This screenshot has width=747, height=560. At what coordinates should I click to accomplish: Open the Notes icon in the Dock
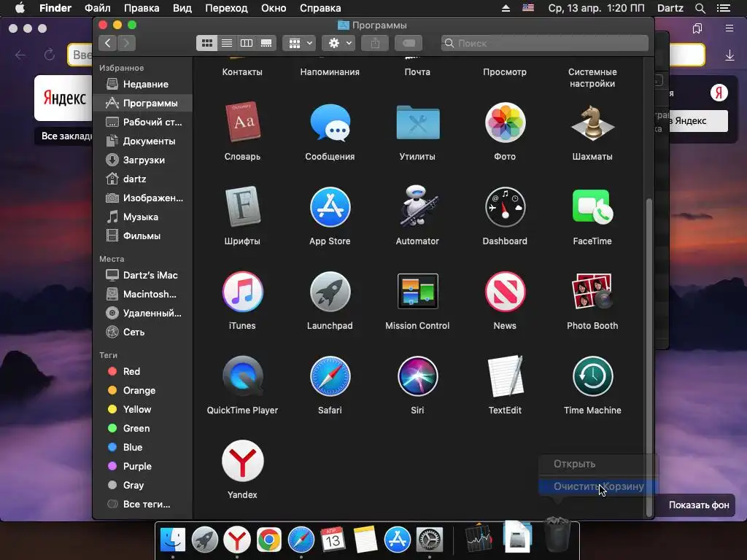(365, 540)
